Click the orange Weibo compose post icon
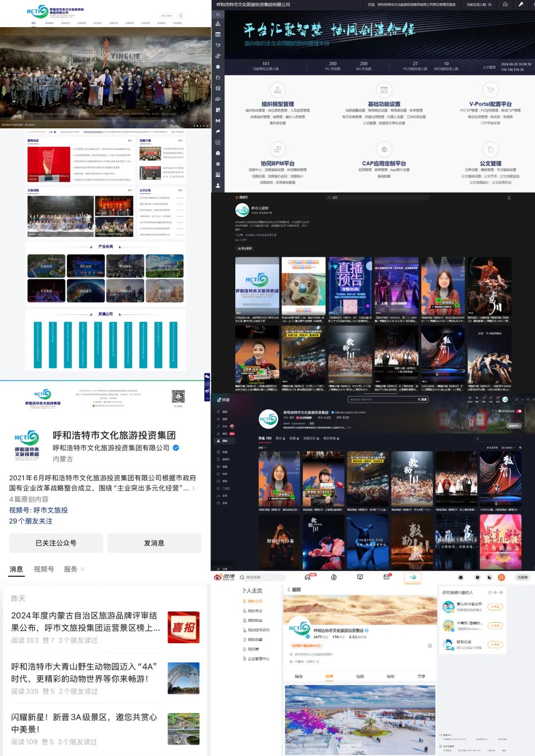Image resolution: width=535 pixels, height=756 pixels. pyautogui.click(x=501, y=577)
